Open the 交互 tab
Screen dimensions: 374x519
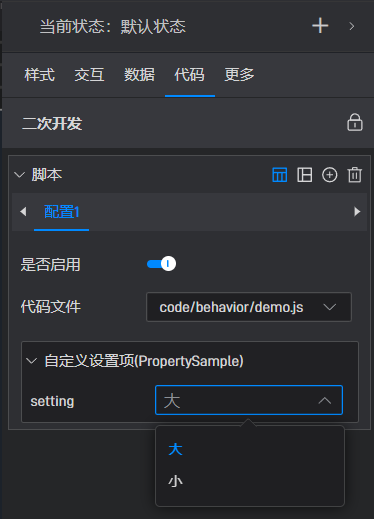tap(89, 75)
